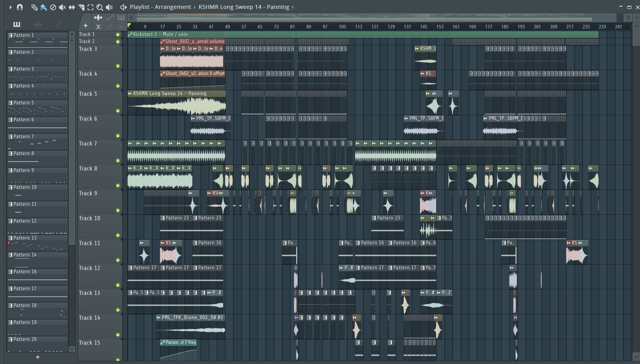The height and width of the screenshot is (364, 640).
Task: Select the Playback speaker tool
Action: tap(109, 7)
